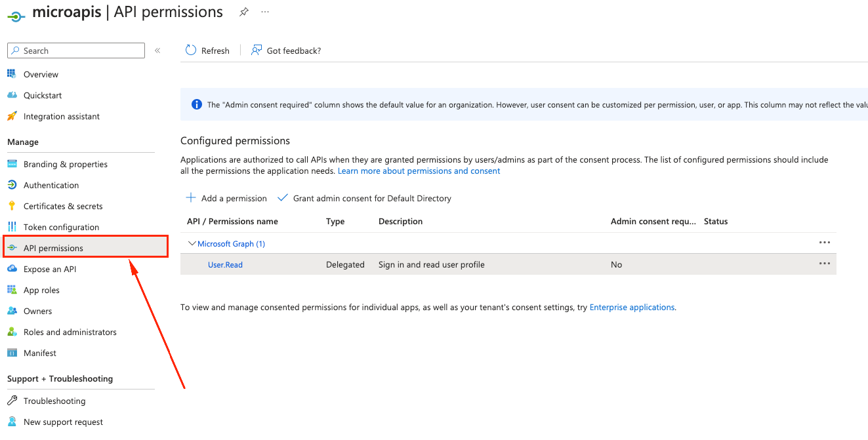Screen dimensions: 868x440
Task: Open Certificates & secrets
Action: pyautogui.click(x=63, y=206)
